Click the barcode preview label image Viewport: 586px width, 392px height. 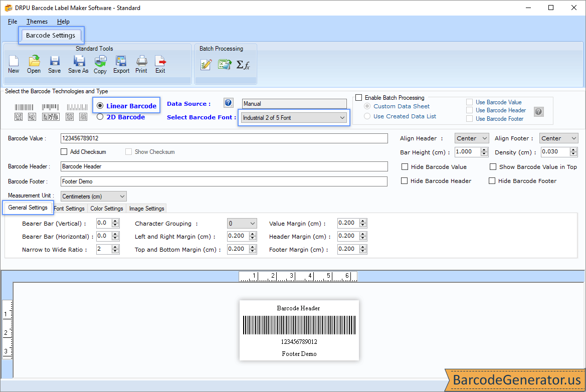click(299, 330)
